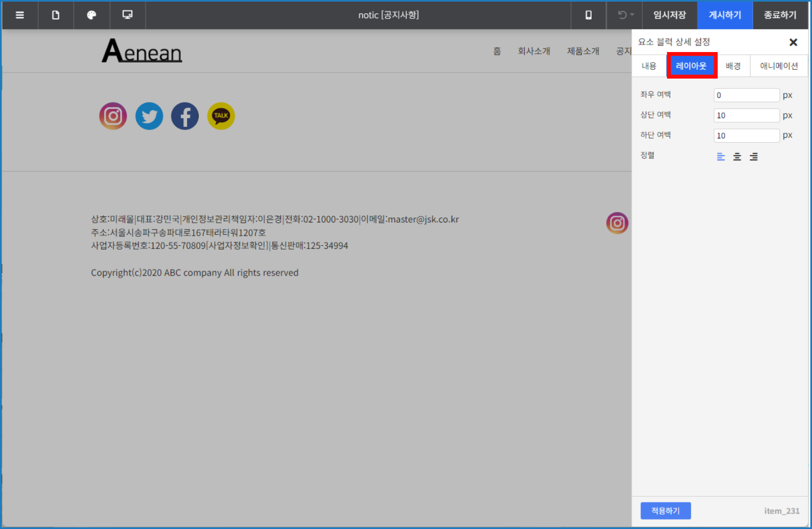Open the design palette tool
812x529 pixels.
pos(91,15)
